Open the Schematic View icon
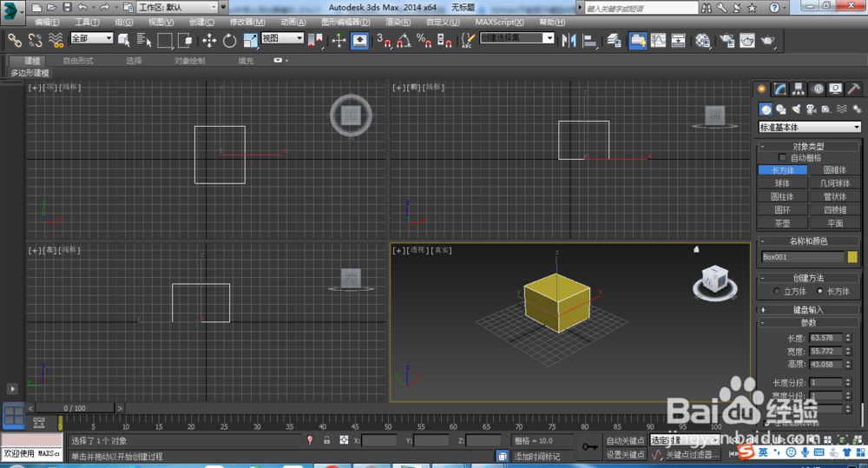The height and width of the screenshot is (468, 868). 678,41
